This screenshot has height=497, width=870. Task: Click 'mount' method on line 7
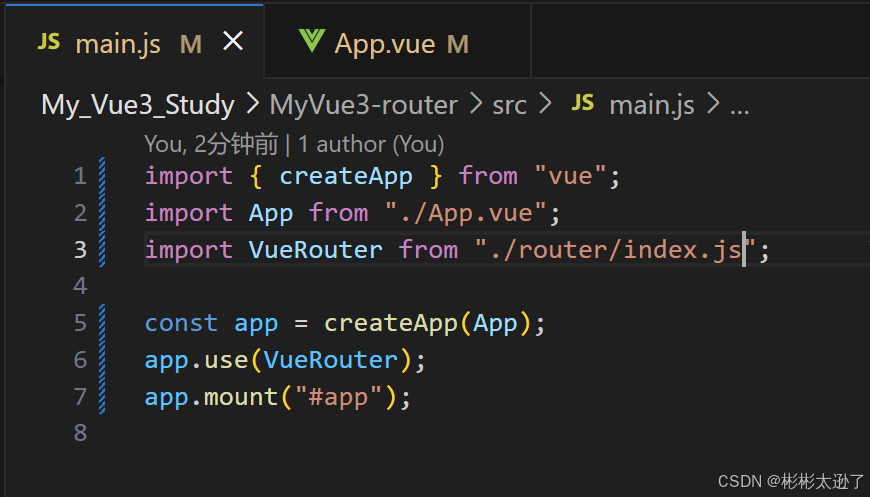[x=241, y=397]
